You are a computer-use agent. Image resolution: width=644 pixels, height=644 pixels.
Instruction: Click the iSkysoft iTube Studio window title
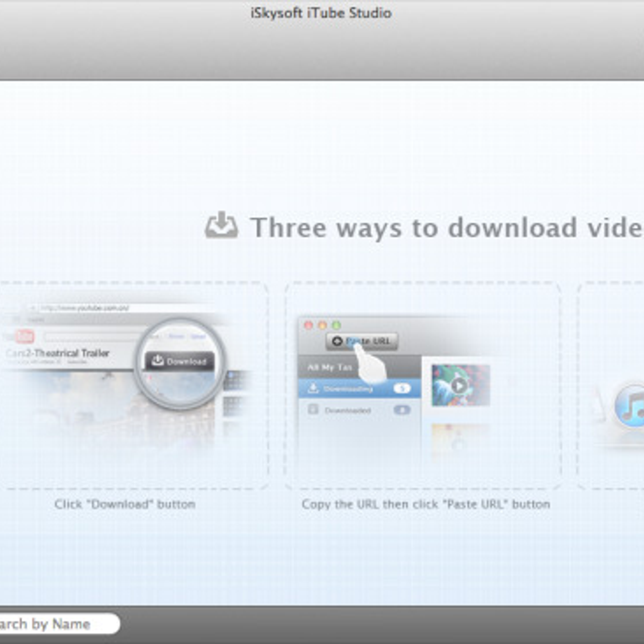click(321, 13)
